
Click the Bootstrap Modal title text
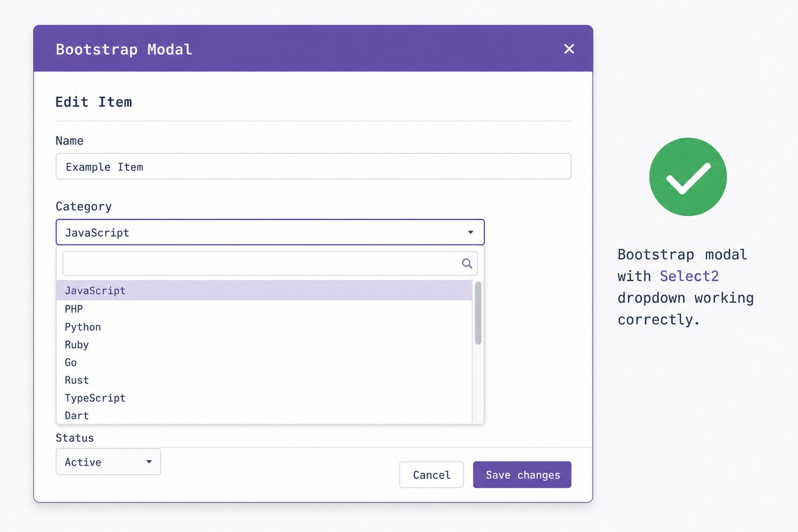[124, 49]
